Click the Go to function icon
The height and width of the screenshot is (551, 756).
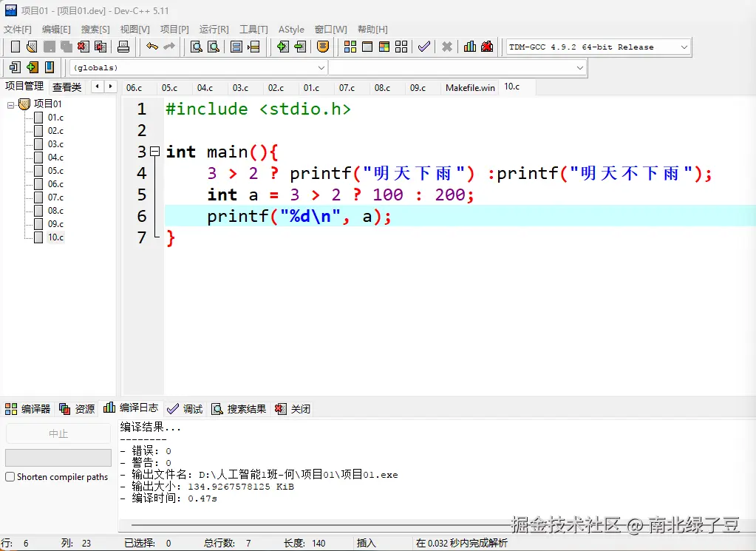click(x=236, y=47)
